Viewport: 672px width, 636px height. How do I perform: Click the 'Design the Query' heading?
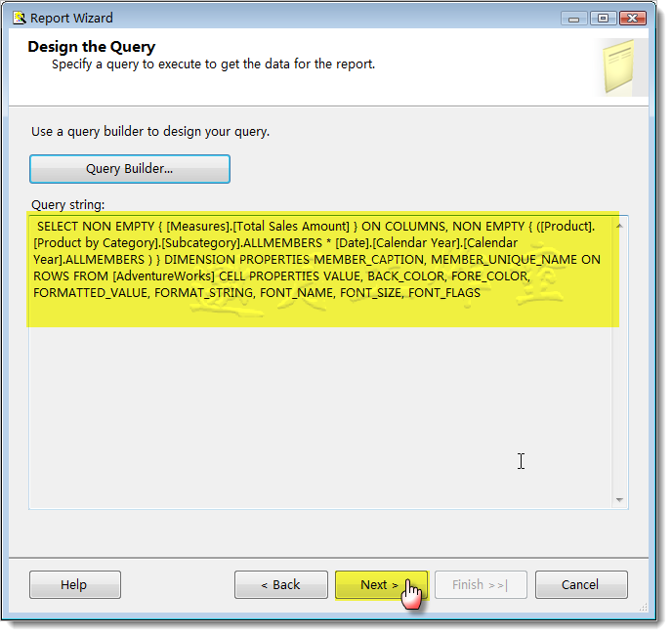pos(92,47)
